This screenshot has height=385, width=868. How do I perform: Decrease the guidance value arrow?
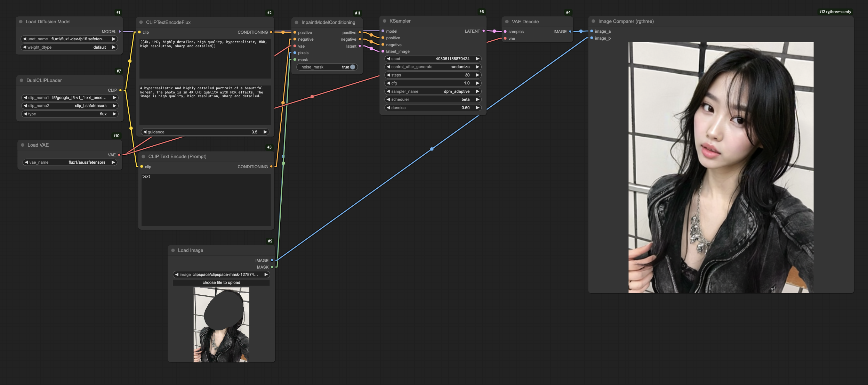point(145,132)
